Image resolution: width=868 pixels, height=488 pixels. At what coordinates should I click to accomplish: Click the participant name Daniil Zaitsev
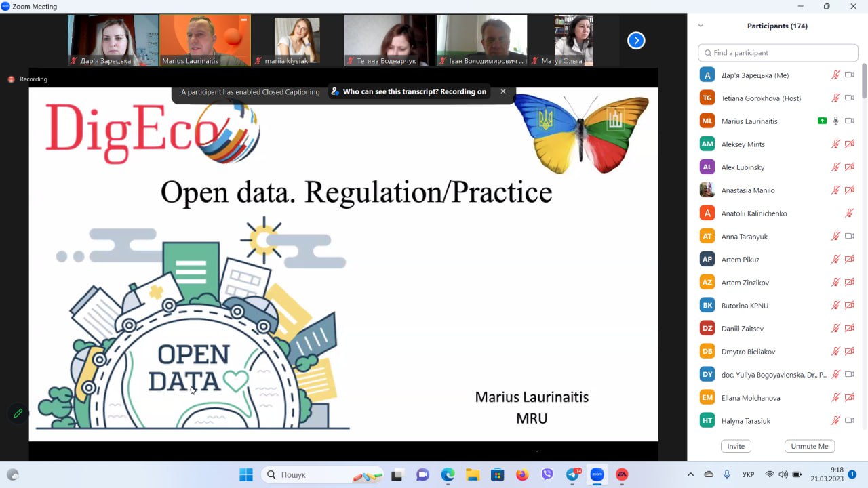[743, 328]
